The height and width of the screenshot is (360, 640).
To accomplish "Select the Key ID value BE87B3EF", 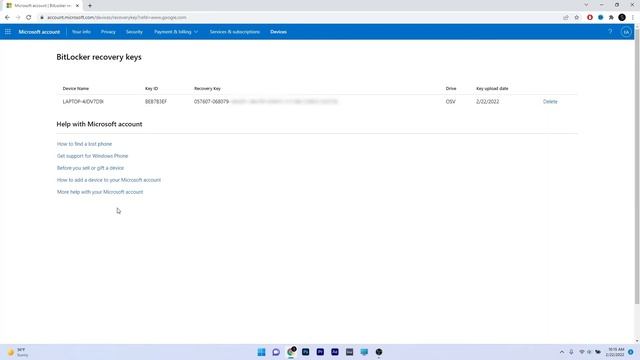I will (156, 102).
